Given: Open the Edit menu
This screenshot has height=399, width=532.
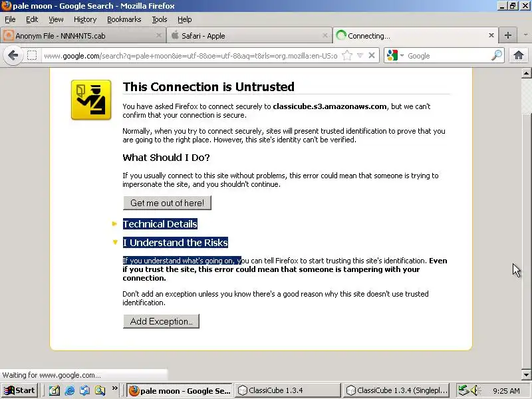Looking at the screenshot, I should tap(32, 19).
